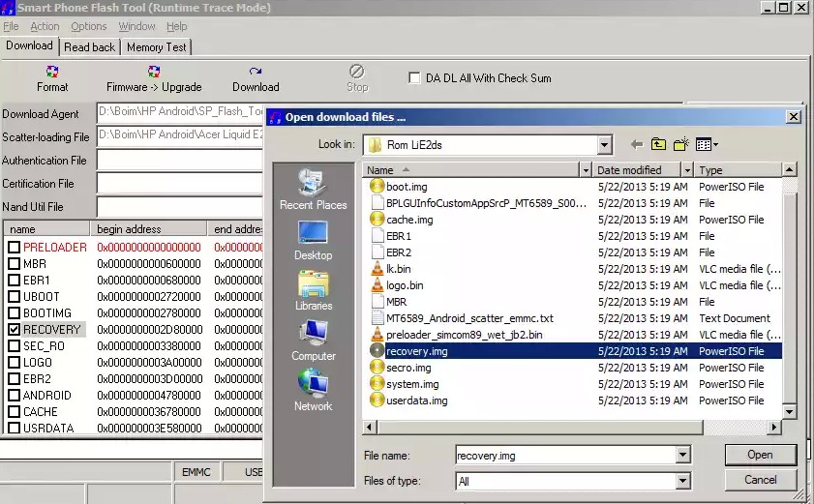The height and width of the screenshot is (504, 814).
Task: Open Libraries in dialog sidebar
Action: tap(313, 290)
